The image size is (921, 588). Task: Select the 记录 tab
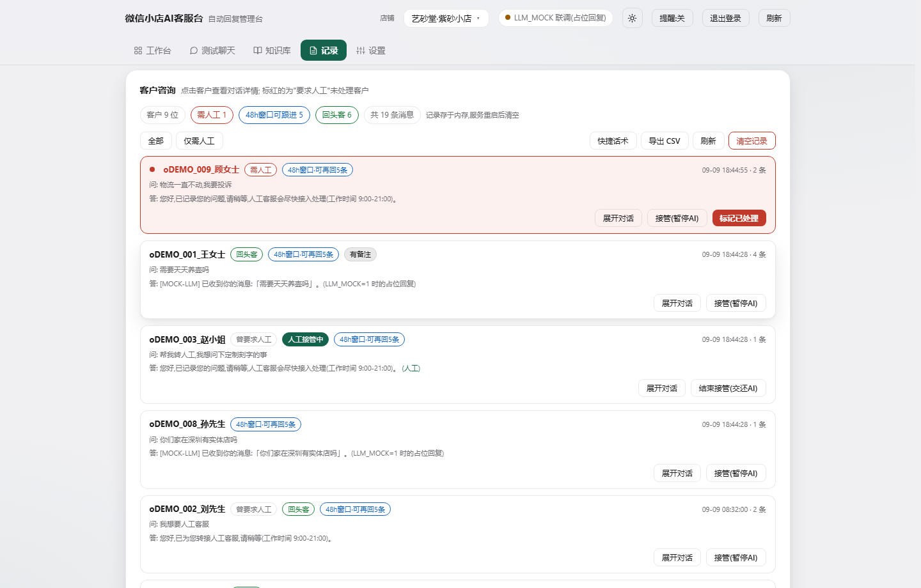[324, 50]
